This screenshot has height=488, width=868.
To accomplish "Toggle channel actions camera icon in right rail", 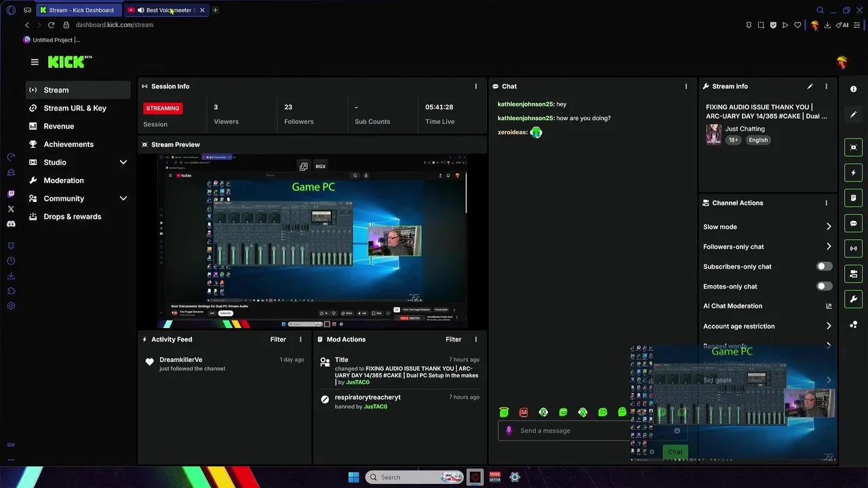I will 853,274.
